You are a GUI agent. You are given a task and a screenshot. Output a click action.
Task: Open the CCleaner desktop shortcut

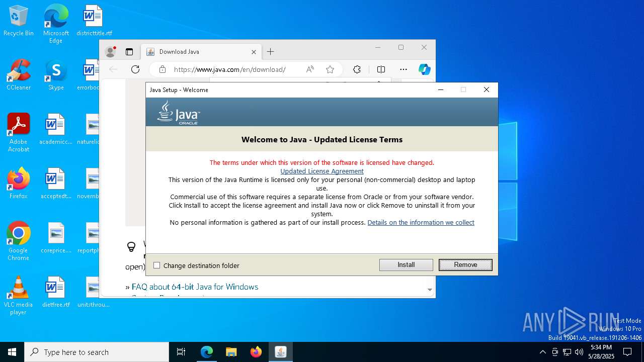[x=19, y=75]
